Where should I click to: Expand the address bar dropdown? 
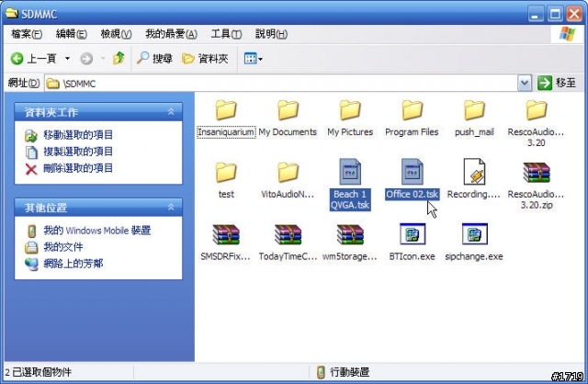coord(525,83)
